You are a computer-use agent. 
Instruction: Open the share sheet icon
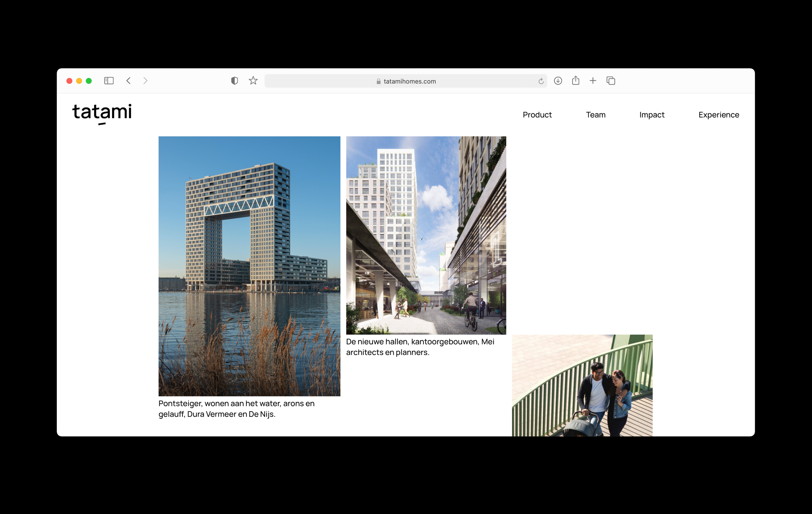(x=576, y=80)
